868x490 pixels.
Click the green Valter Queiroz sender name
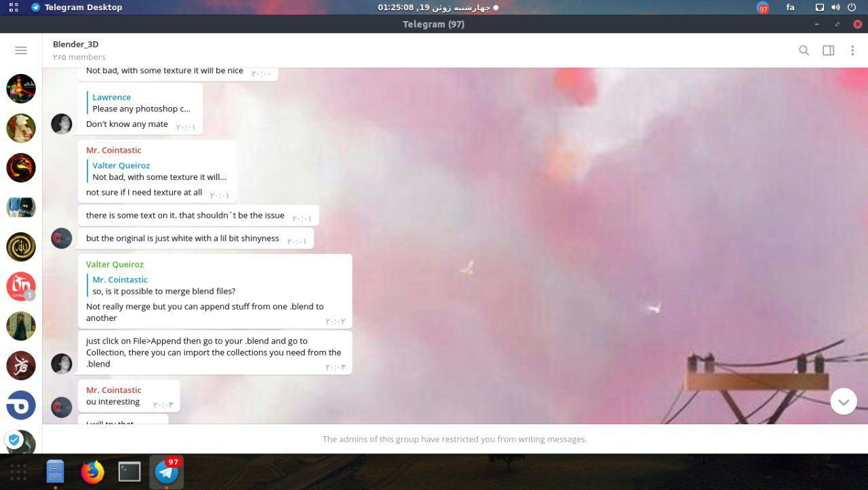click(x=115, y=264)
